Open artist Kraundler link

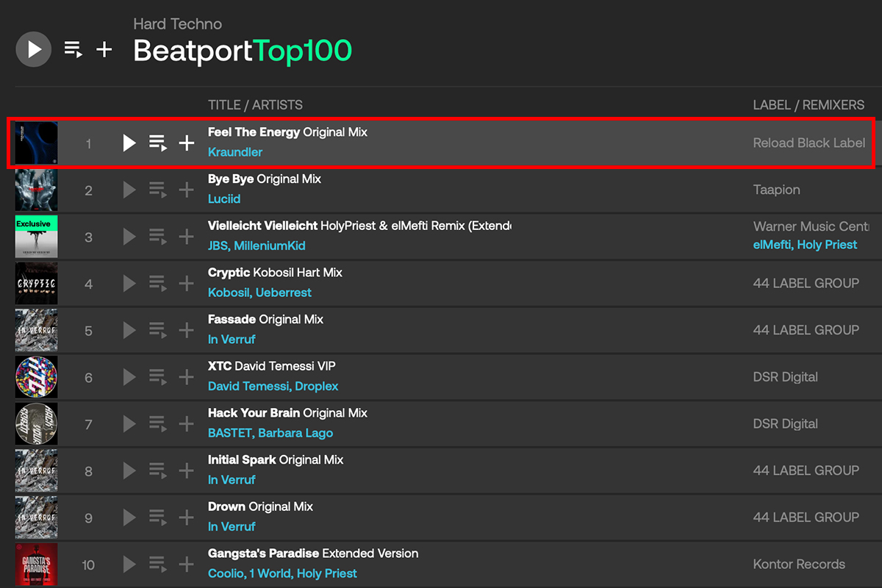click(x=235, y=152)
